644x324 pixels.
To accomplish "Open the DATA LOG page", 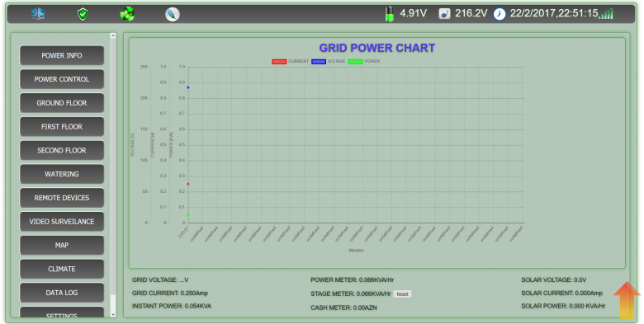I will (x=62, y=293).
